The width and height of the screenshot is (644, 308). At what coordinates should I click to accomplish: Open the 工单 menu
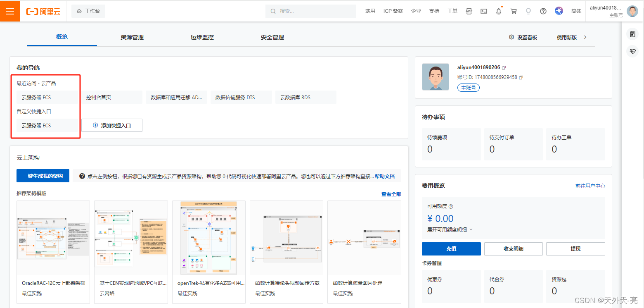pos(452,11)
